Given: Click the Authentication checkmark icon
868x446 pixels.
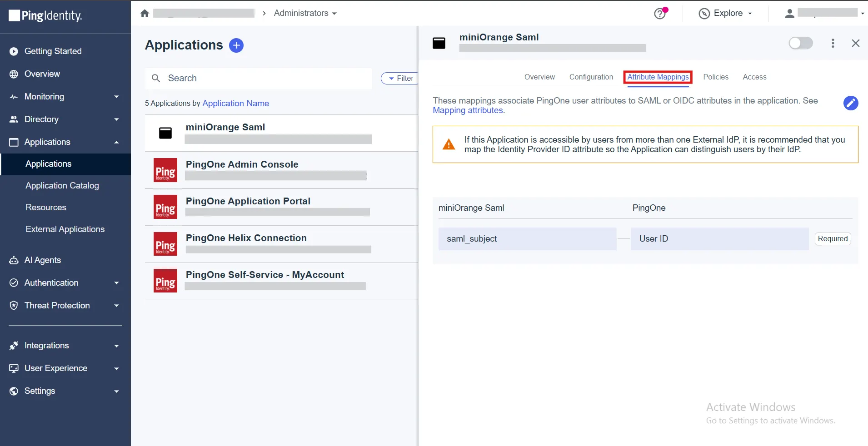Looking at the screenshot, I should coord(14,283).
